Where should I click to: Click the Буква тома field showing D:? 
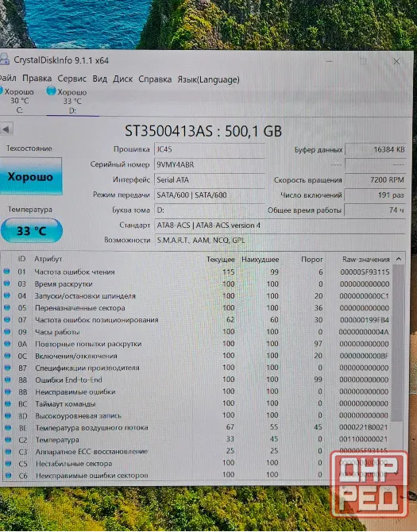[x=210, y=210]
